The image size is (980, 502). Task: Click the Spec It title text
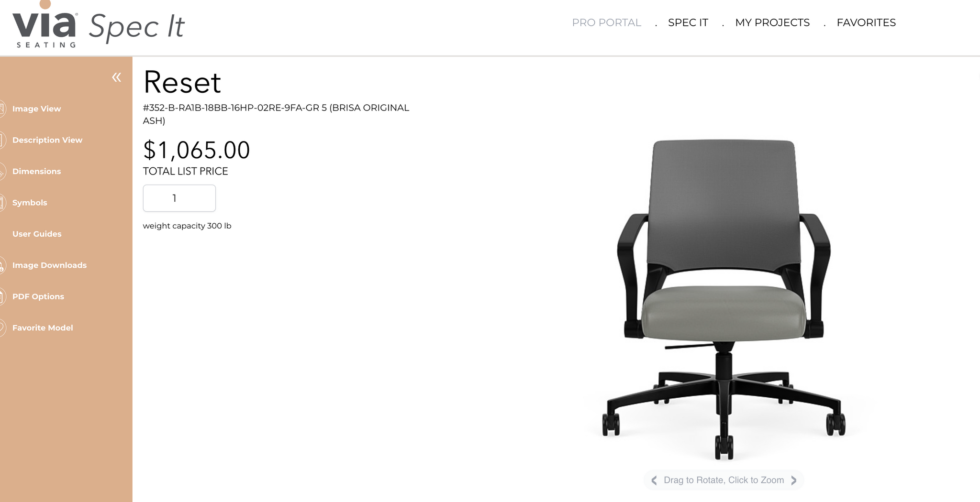pyautogui.click(x=137, y=27)
